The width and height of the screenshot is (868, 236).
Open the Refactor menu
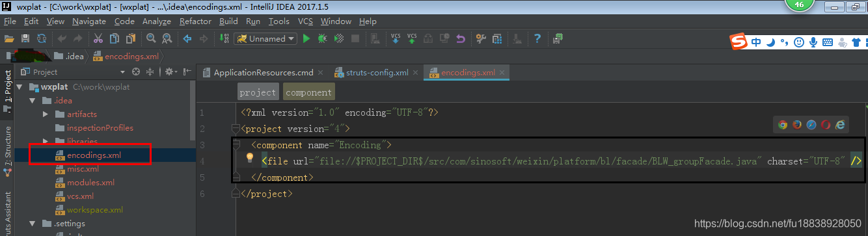point(195,21)
